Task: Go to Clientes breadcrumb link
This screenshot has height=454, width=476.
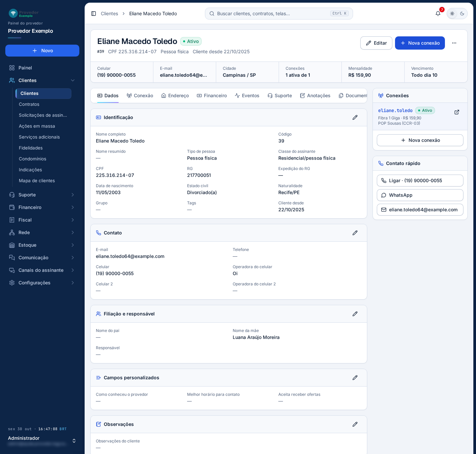Action: (109, 14)
